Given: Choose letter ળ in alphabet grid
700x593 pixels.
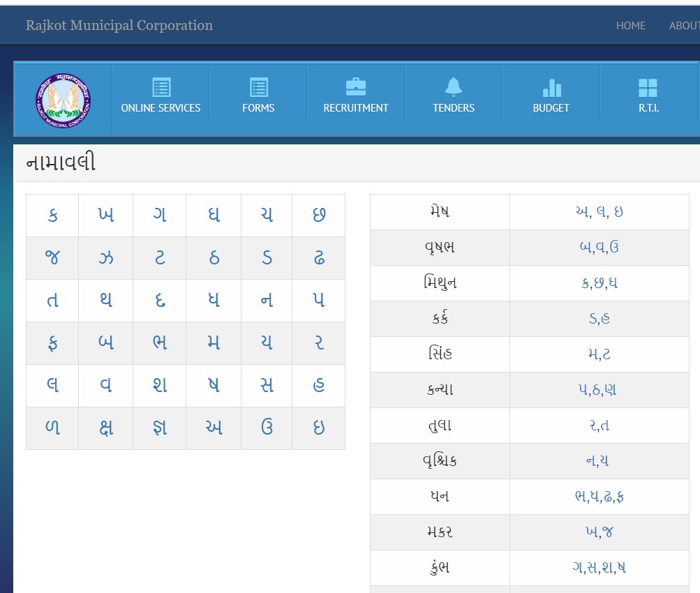Looking at the screenshot, I should pos(52,428).
